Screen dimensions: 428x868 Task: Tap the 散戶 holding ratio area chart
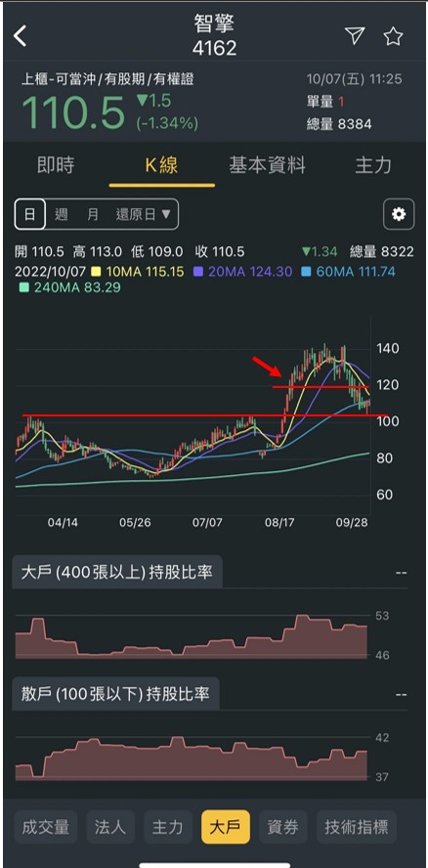191,759
